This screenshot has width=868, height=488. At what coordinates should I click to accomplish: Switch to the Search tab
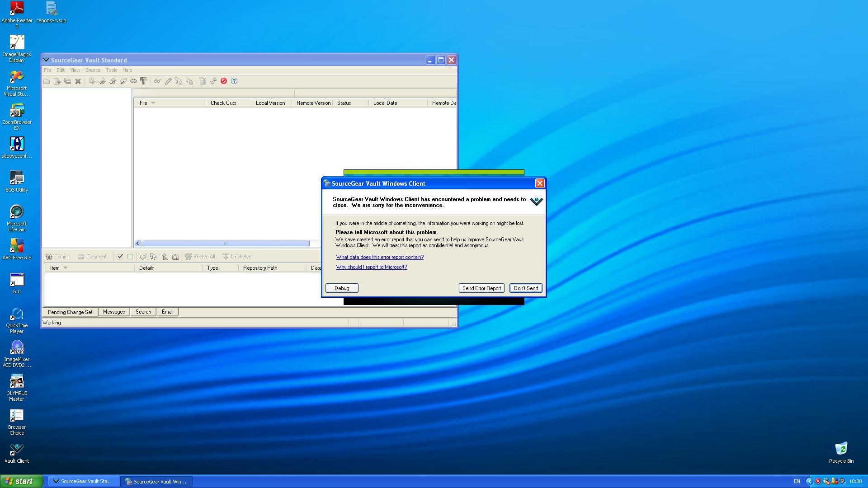point(143,312)
